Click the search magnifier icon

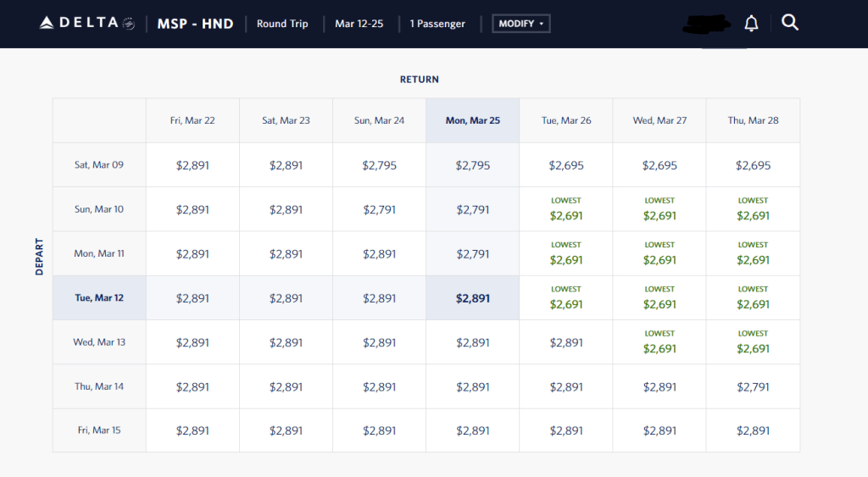(x=790, y=24)
